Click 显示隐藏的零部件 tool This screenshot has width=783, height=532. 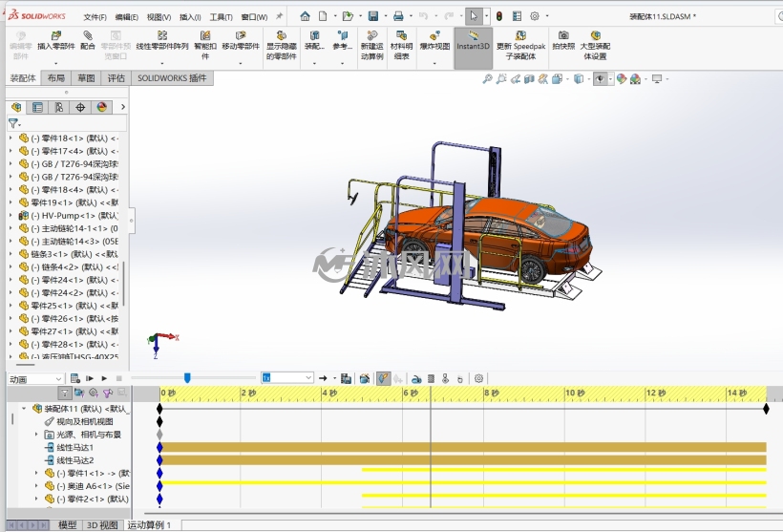click(281, 45)
